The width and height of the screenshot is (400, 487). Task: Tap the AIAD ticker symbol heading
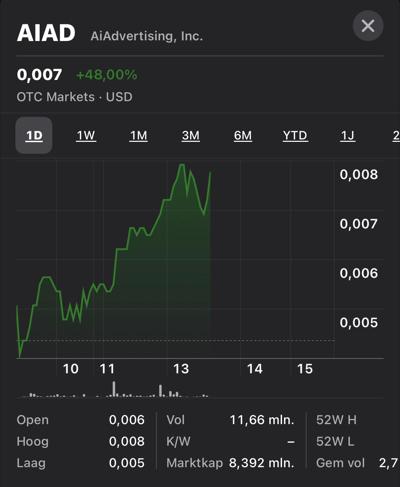tap(46, 33)
